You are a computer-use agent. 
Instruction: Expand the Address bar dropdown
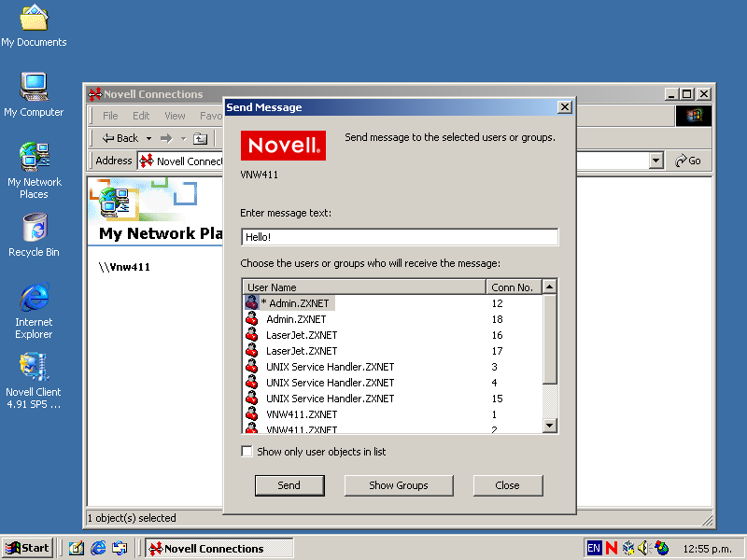click(656, 161)
